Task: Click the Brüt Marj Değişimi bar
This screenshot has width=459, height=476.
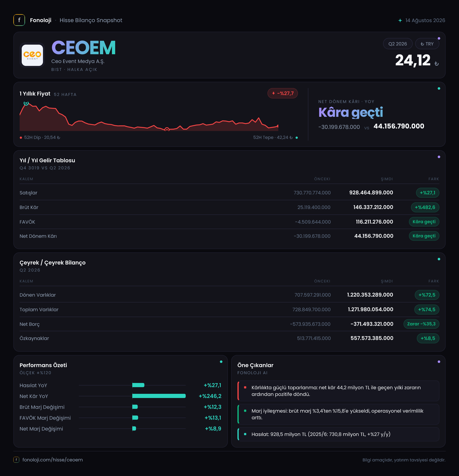Action: click(135, 407)
